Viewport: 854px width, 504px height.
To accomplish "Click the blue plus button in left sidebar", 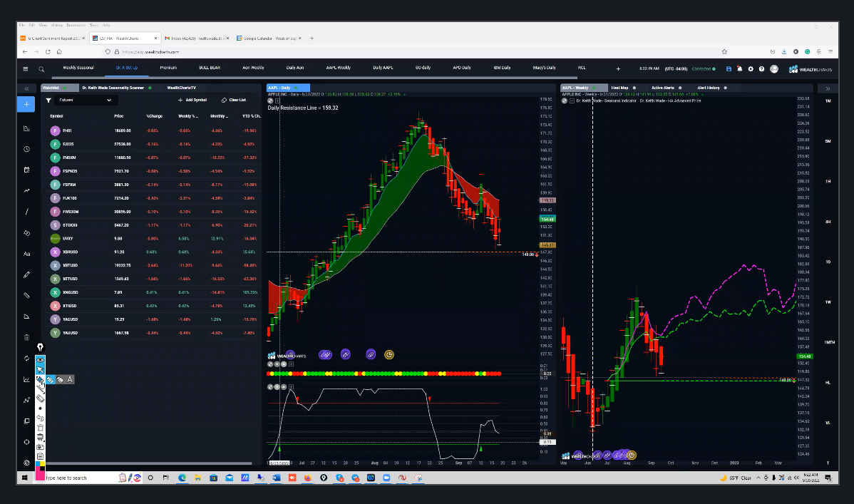I will pyautogui.click(x=26, y=104).
